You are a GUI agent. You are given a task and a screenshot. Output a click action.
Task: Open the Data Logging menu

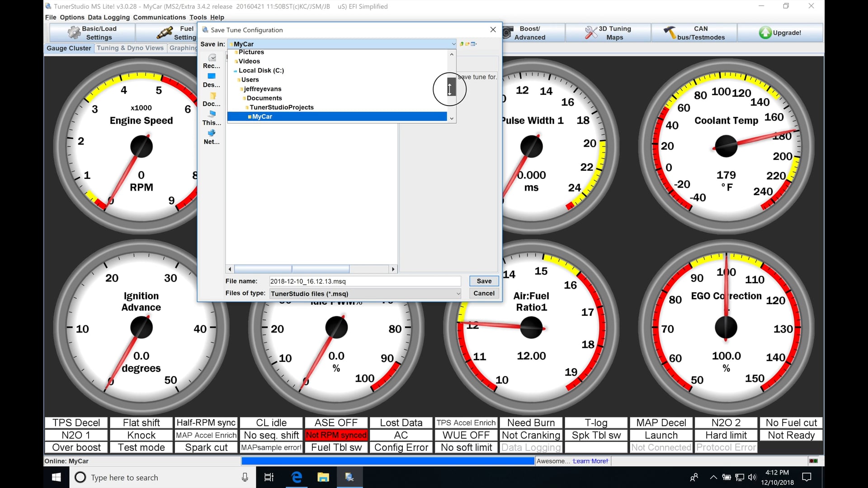pyautogui.click(x=108, y=17)
